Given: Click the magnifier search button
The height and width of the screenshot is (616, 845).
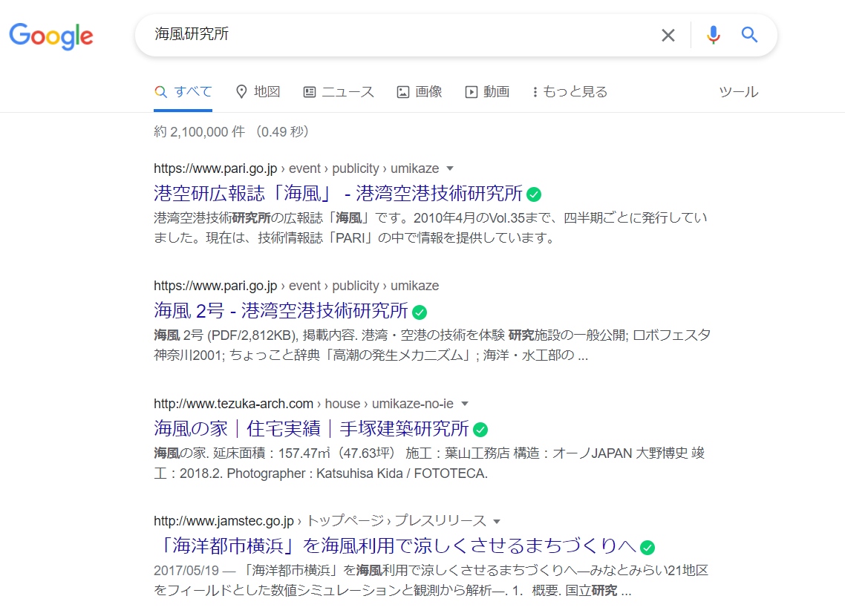Looking at the screenshot, I should tap(749, 35).
